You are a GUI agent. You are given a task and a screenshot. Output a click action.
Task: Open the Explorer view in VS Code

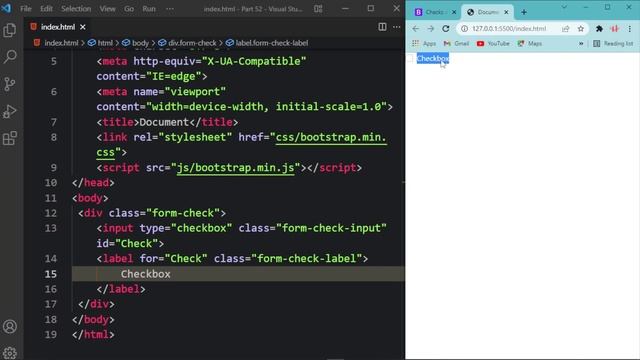click(9, 30)
